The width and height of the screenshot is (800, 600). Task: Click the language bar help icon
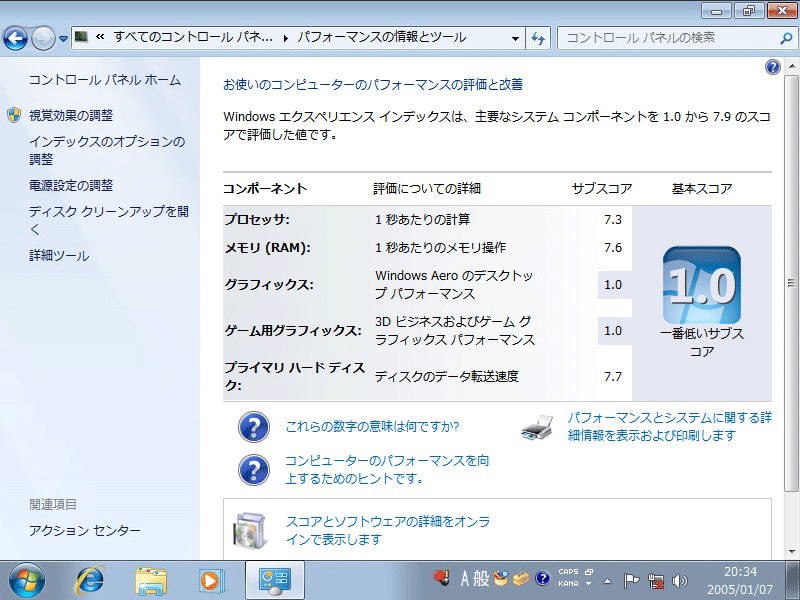click(542, 579)
